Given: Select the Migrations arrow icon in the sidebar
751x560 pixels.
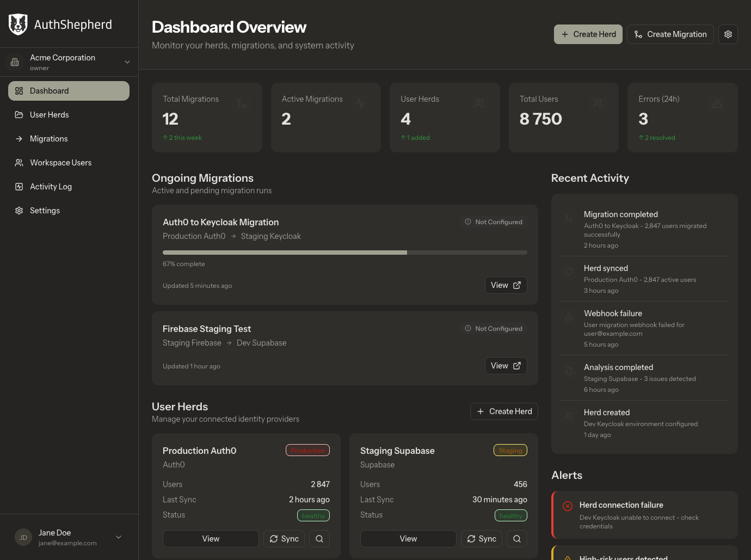Looking at the screenshot, I should pyautogui.click(x=19, y=139).
